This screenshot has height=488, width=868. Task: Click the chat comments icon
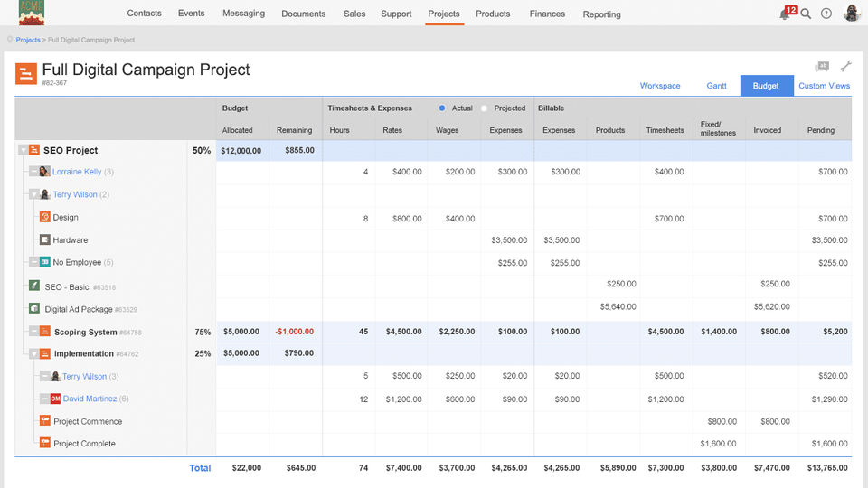pyautogui.click(x=822, y=67)
